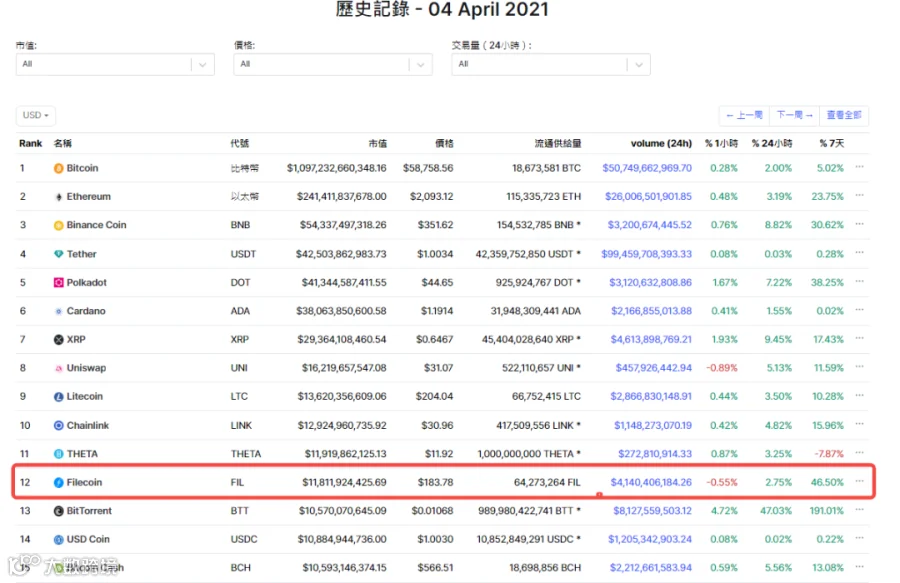Sort table by % 7天 column header
The height and width of the screenshot is (583, 900).
click(832, 143)
